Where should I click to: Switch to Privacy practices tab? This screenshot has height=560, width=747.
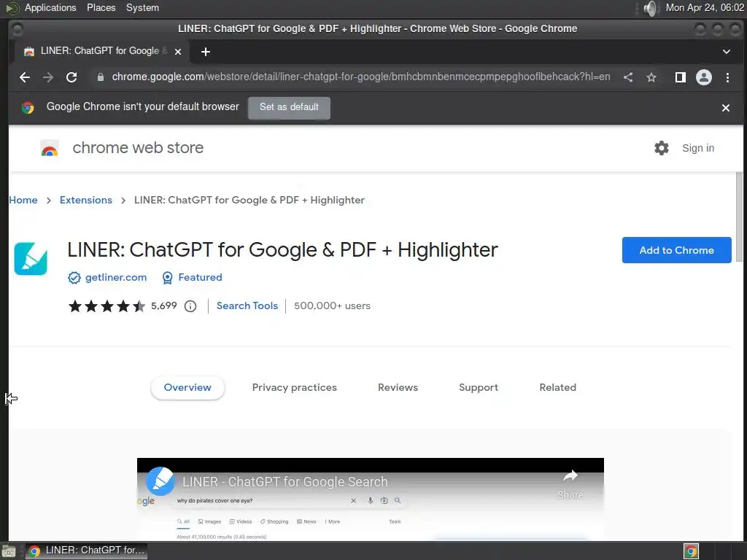coord(295,388)
